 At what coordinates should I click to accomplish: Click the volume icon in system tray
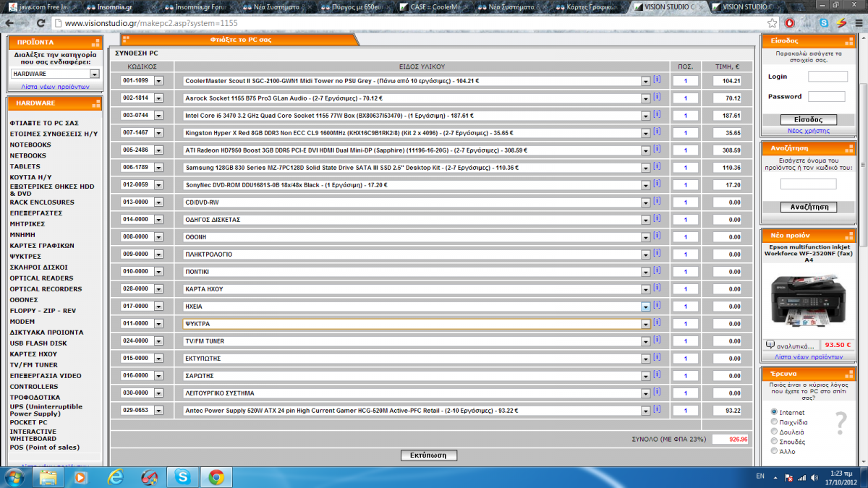click(814, 477)
